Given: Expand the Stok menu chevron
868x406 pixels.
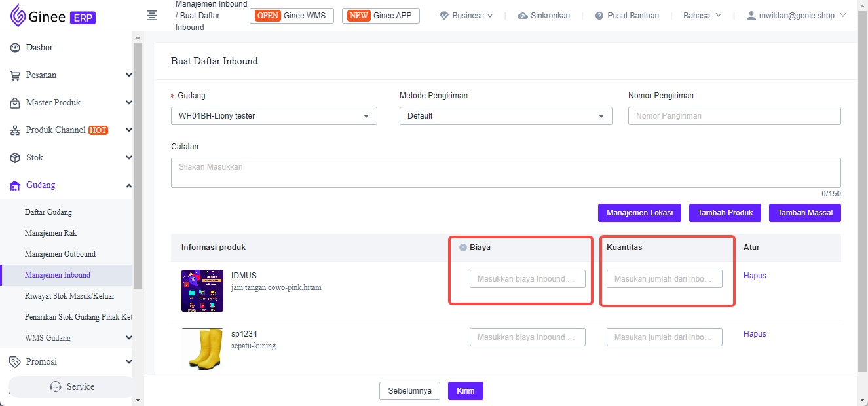Looking at the screenshot, I should [128, 158].
